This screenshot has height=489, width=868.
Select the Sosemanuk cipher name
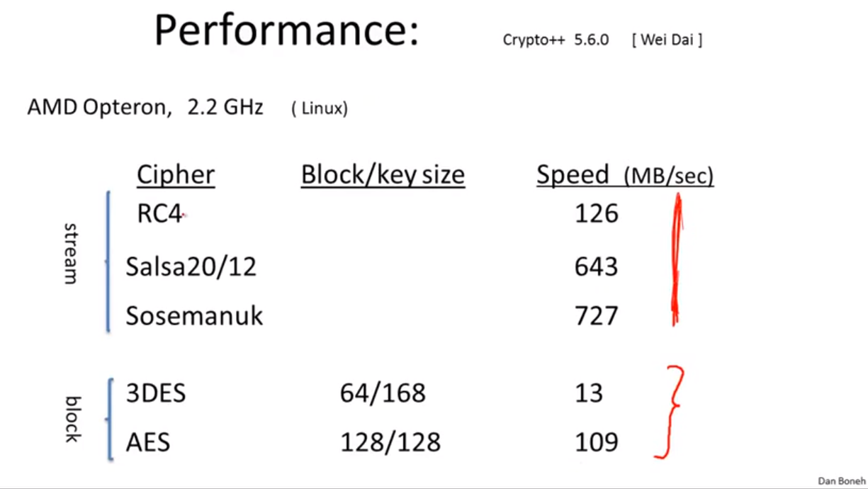194,316
